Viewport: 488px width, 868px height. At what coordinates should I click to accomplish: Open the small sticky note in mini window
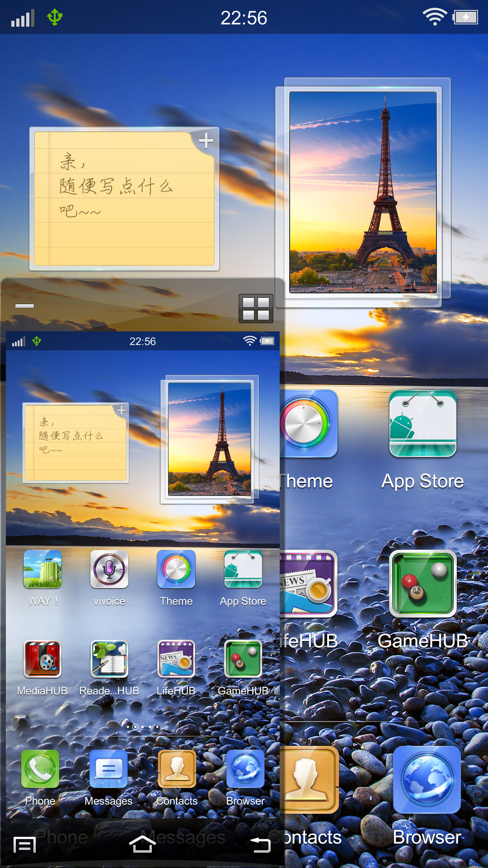[76, 443]
